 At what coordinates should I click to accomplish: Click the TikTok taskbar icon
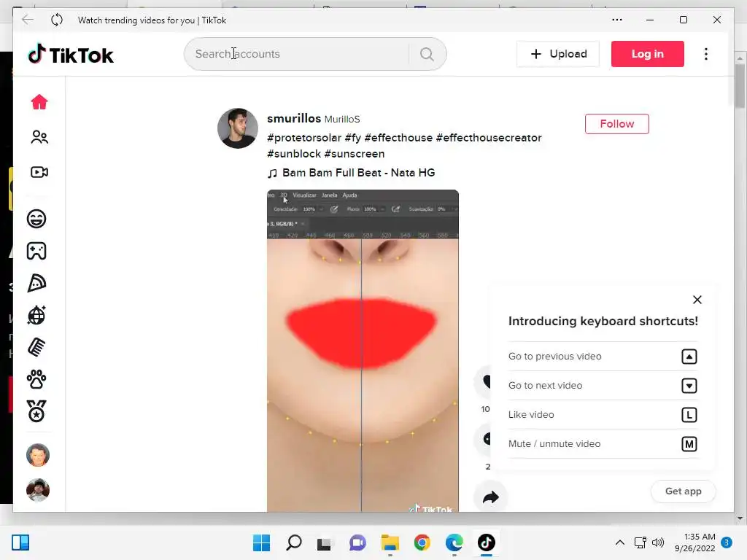(487, 542)
